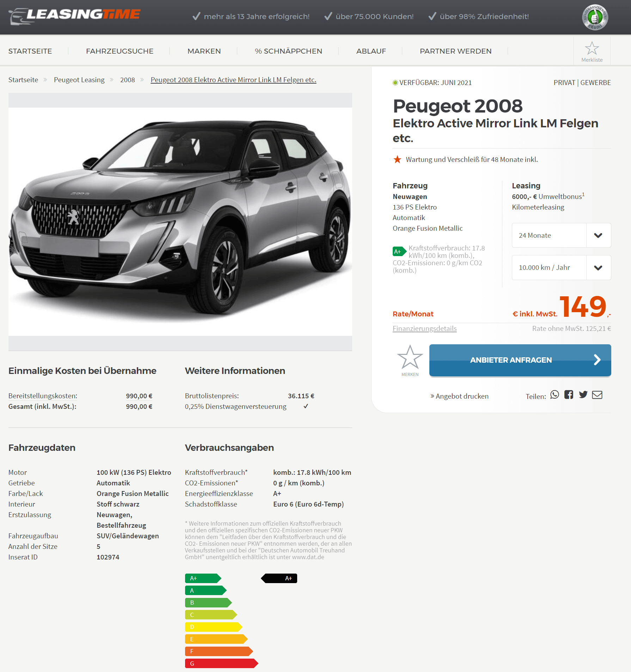Screen dimensions: 631x672
Task: Open FAHRZEUGSUCHE menu item
Action: pos(120,51)
